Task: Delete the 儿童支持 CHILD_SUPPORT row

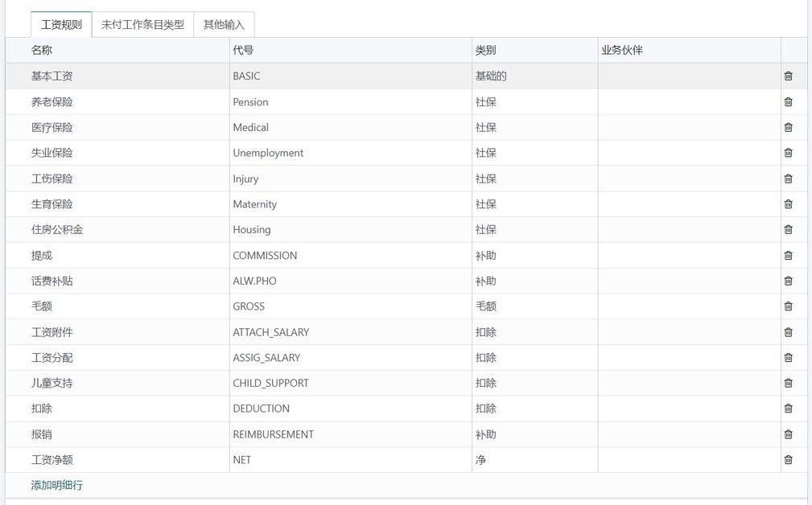Action: [x=788, y=383]
